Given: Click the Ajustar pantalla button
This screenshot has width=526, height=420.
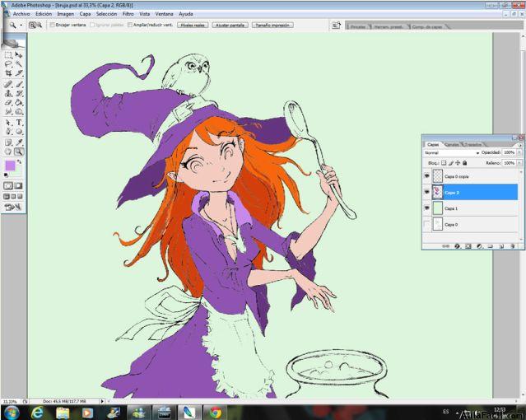Looking at the screenshot, I should coord(230,26).
